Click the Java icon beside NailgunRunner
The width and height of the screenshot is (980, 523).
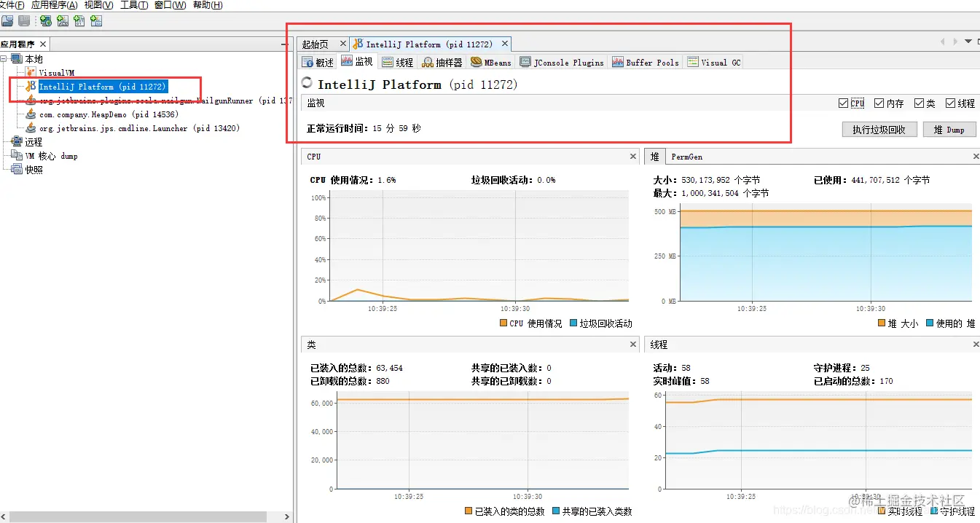[31, 101]
